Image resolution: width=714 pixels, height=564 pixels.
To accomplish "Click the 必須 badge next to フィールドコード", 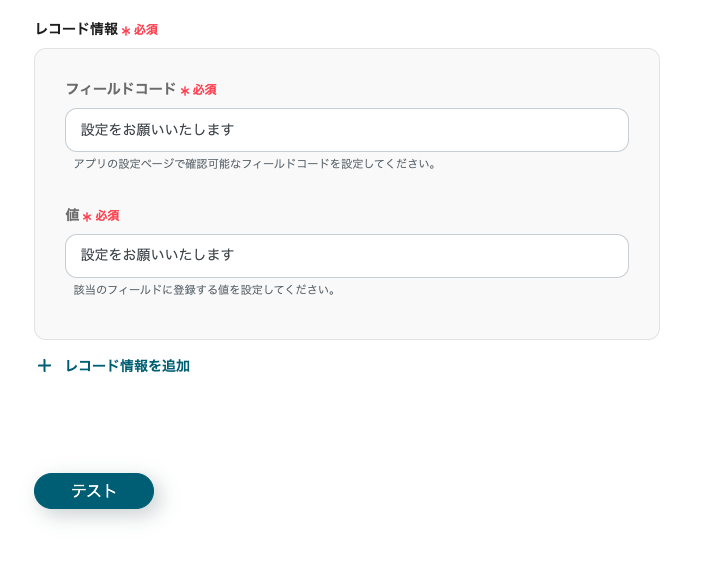I will (205, 90).
